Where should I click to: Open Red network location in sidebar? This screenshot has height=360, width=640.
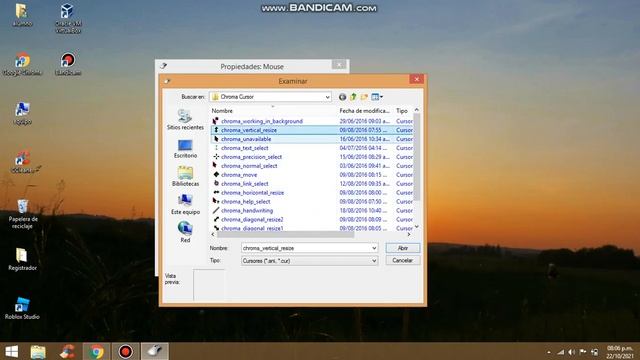pyautogui.click(x=185, y=232)
